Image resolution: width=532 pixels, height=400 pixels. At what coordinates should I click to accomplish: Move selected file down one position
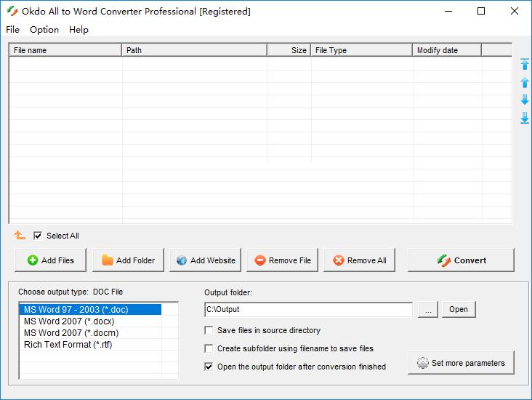pos(525,100)
